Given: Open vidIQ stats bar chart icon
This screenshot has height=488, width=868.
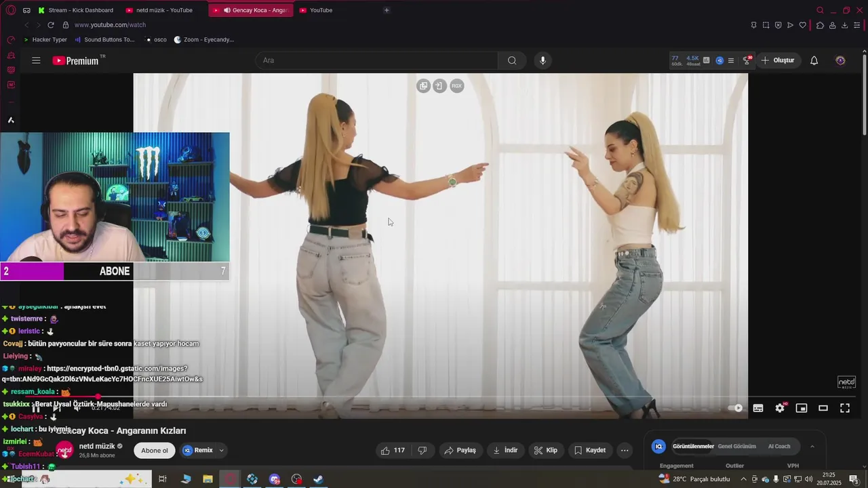Looking at the screenshot, I should [707, 60].
